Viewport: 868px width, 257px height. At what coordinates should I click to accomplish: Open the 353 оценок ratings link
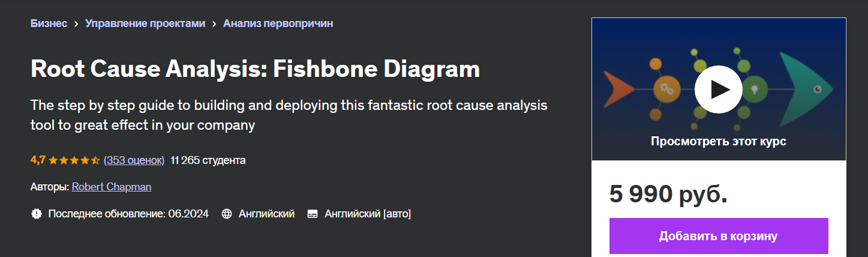coord(134,160)
